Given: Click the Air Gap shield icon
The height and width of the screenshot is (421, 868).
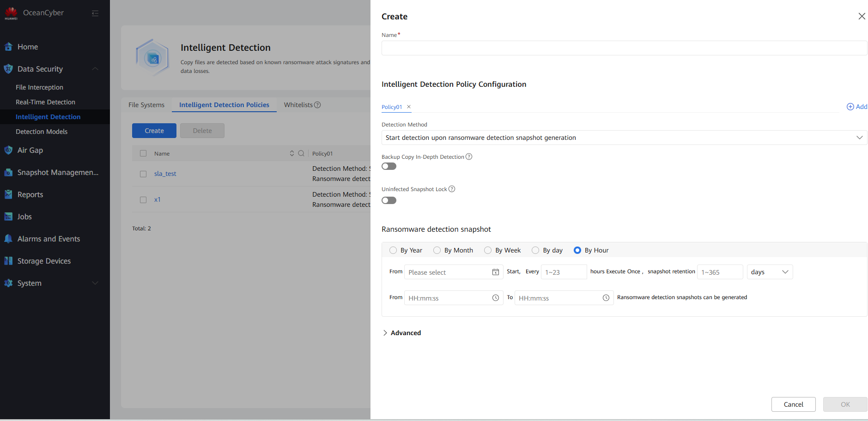Looking at the screenshot, I should coord(8,150).
